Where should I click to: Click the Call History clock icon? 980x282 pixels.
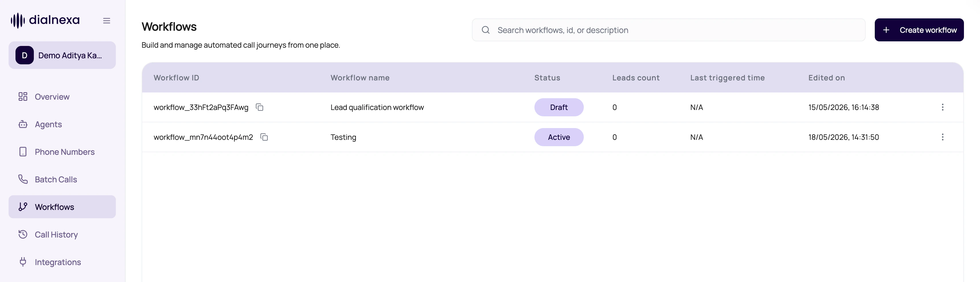point(23,234)
